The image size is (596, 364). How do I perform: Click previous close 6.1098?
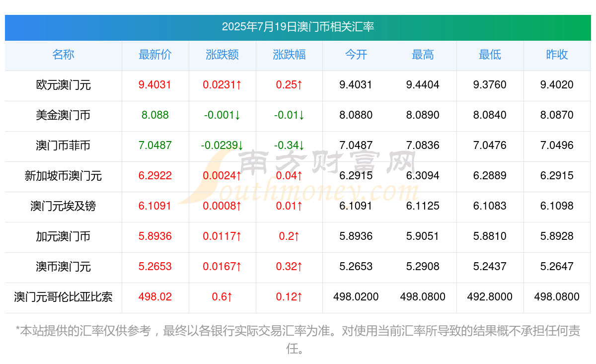pyautogui.click(x=557, y=206)
